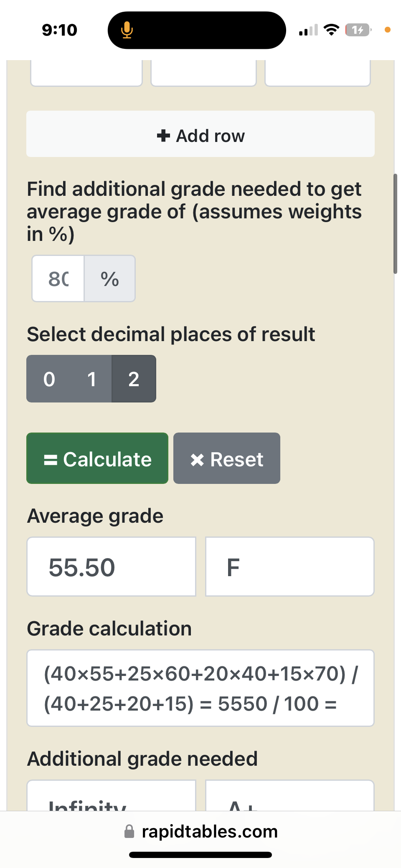Tap the microphone icon in the Dynamic Island
The image size is (401, 868).
click(x=127, y=30)
